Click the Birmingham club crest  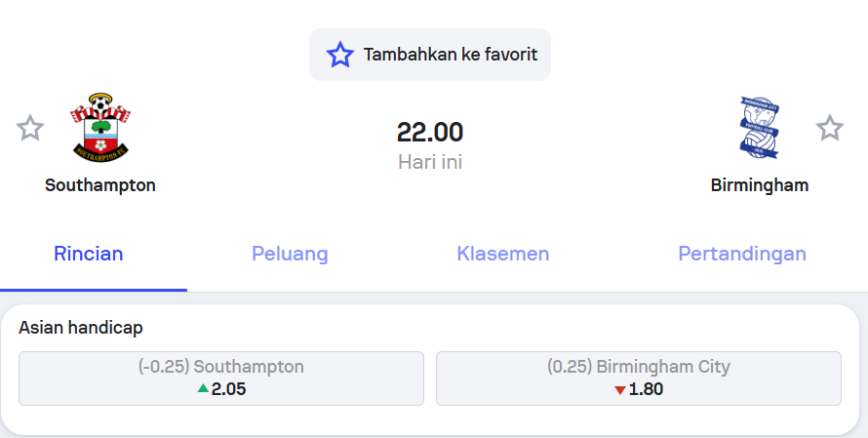[759, 128]
